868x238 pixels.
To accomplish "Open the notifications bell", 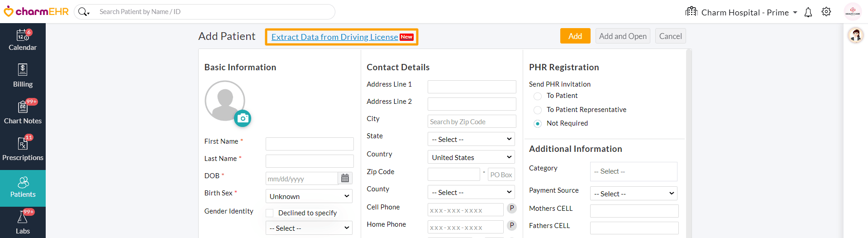I will 808,12.
